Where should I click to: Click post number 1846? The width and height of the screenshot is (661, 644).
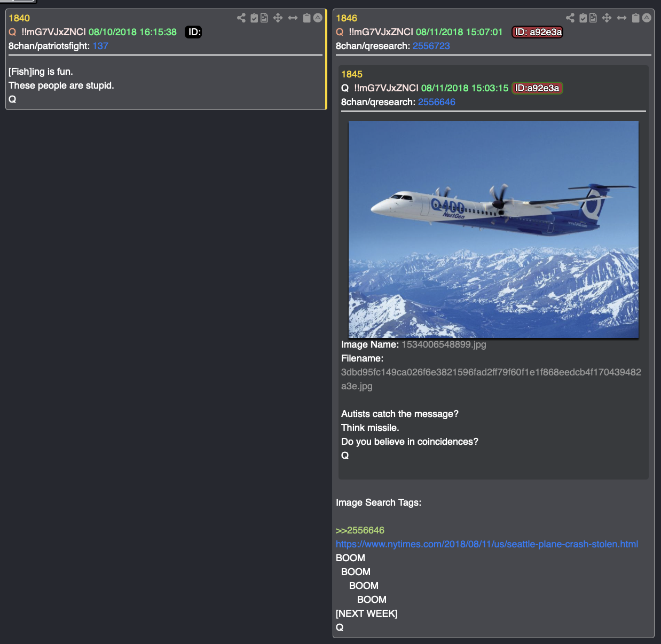[x=347, y=18]
